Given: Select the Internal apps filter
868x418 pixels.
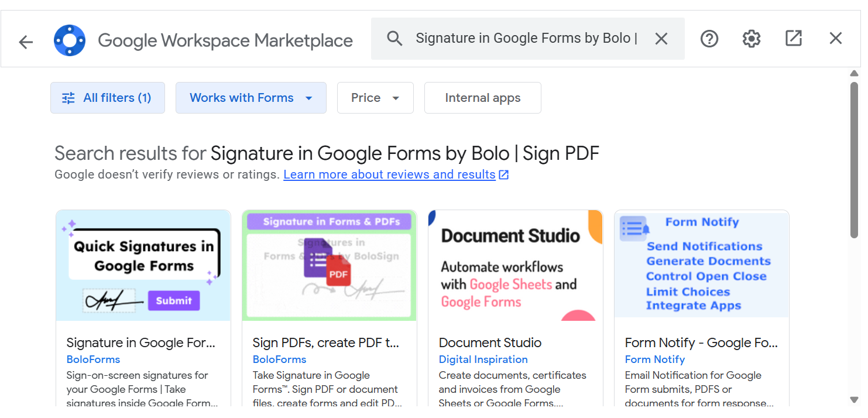Looking at the screenshot, I should pos(483,98).
